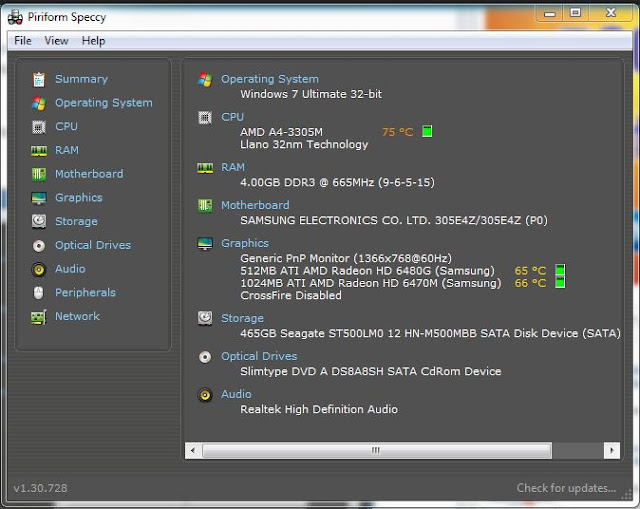640x509 pixels.
Task: Click the 75 °C CPU temperature value
Action: [x=398, y=132]
